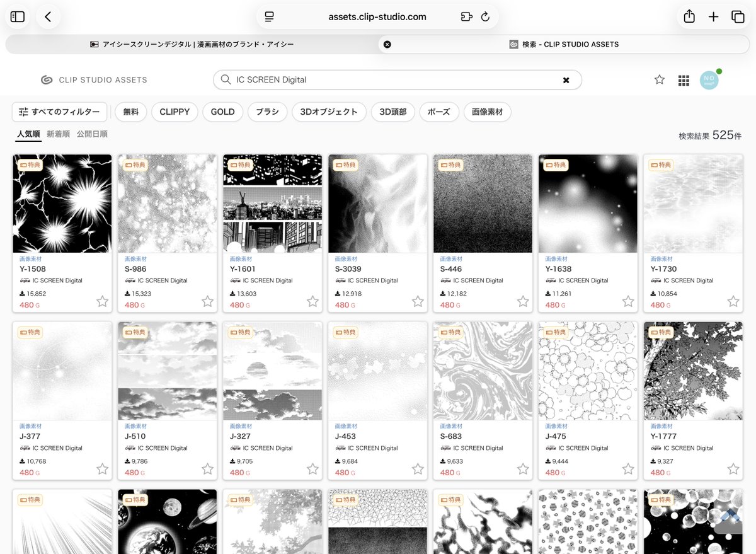This screenshot has height=554, width=756.
Task: Open the Y-1601 cityscape thumbnail
Action: coord(273,204)
